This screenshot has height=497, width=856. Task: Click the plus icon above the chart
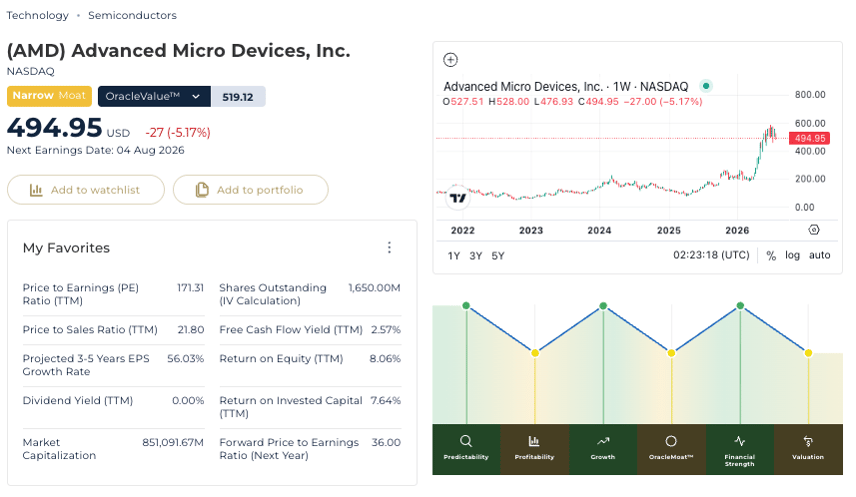point(450,60)
